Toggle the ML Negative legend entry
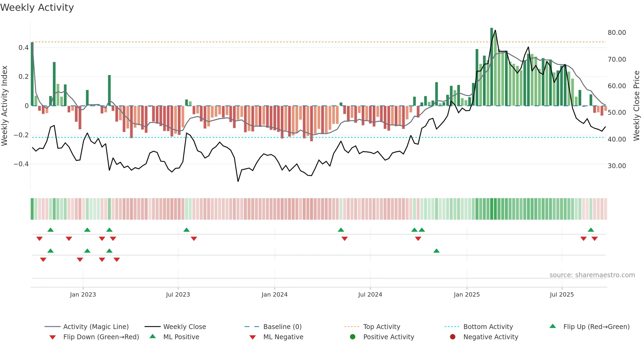Screen dimensions: 644x362 [x=276, y=337]
